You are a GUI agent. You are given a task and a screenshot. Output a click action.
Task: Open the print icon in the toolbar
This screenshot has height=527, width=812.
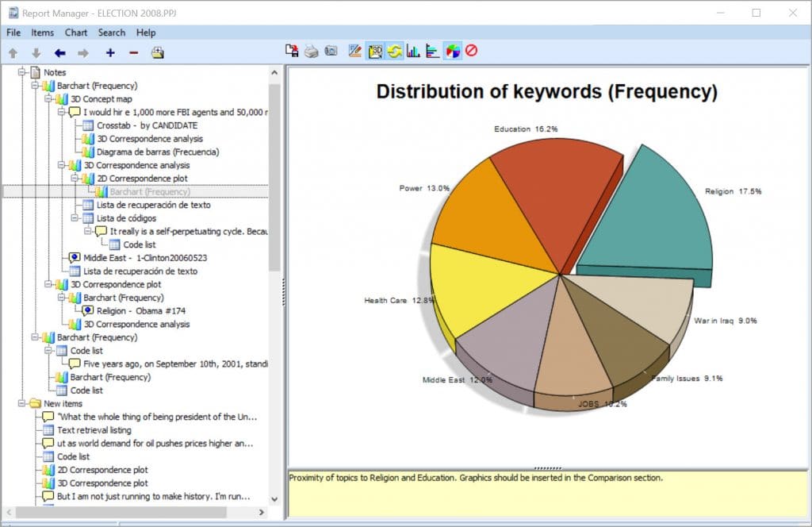coord(312,50)
